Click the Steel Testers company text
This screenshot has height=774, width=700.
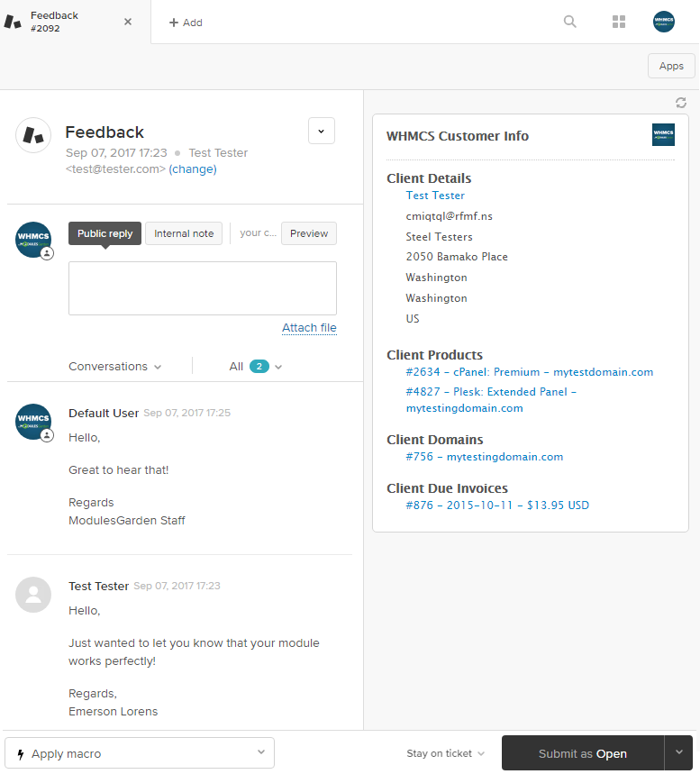click(440, 237)
